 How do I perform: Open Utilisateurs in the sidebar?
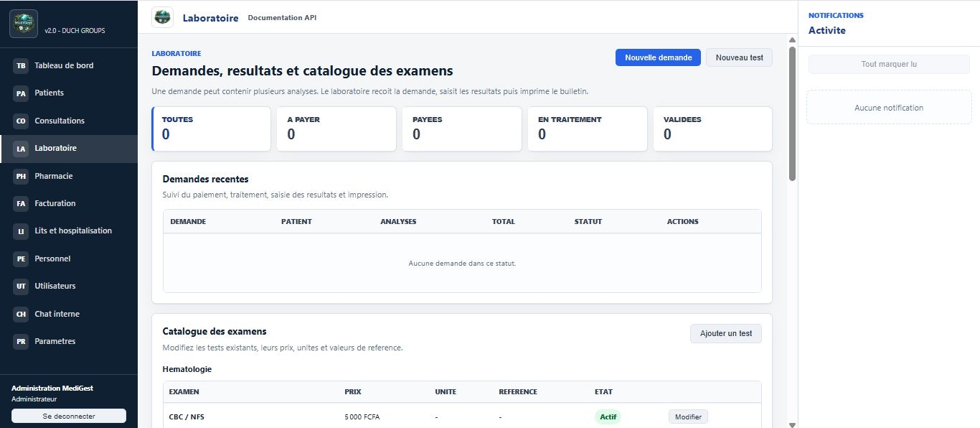coord(69,286)
